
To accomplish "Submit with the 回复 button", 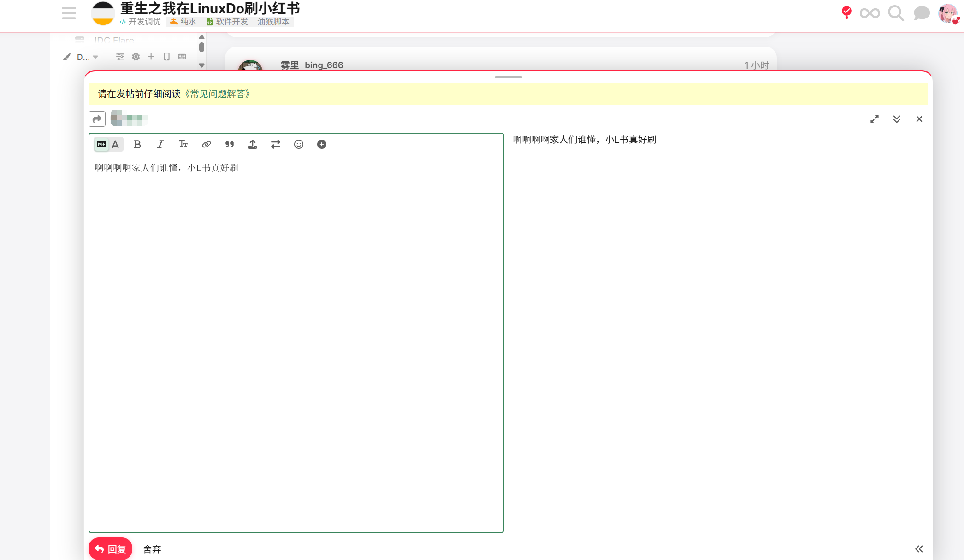I will tap(110, 549).
